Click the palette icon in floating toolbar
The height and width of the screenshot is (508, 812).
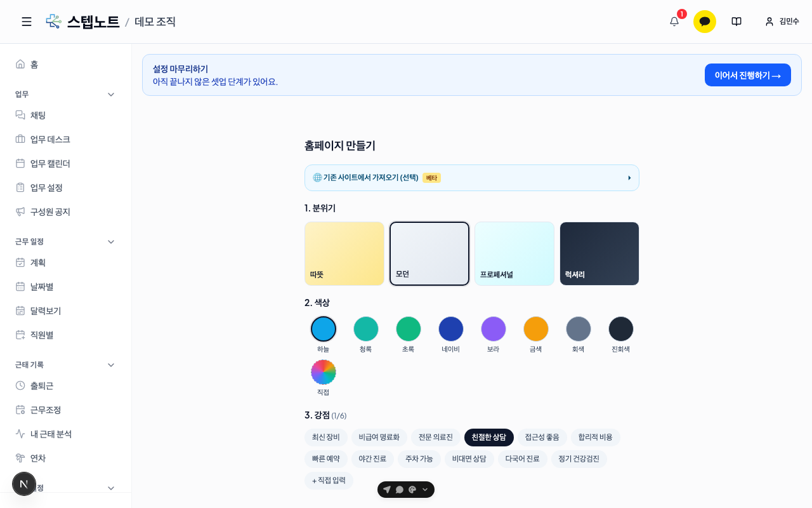pos(412,490)
